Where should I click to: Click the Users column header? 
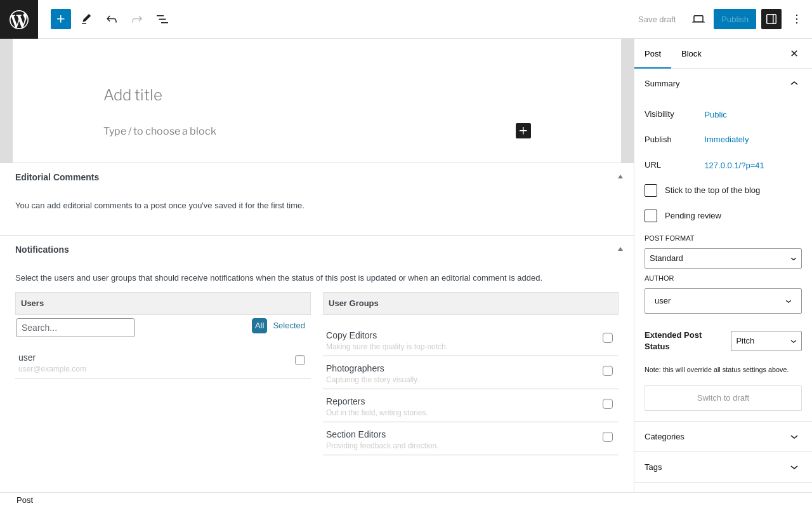coord(163,304)
